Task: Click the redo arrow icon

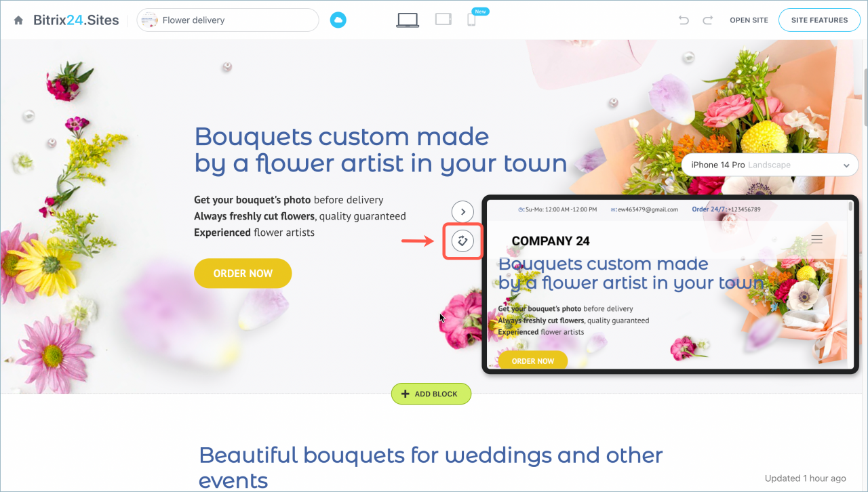Action: click(708, 20)
